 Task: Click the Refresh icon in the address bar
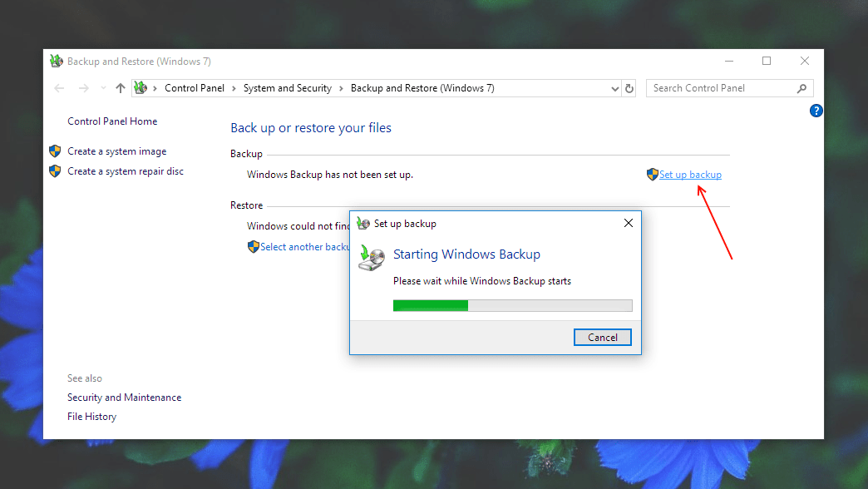tap(629, 87)
